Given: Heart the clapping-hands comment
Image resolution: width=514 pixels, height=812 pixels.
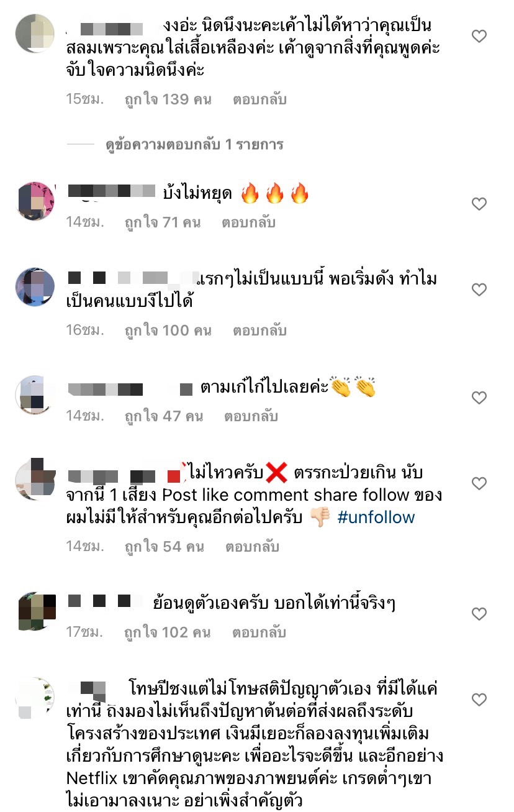Looking at the screenshot, I should point(479,397).
